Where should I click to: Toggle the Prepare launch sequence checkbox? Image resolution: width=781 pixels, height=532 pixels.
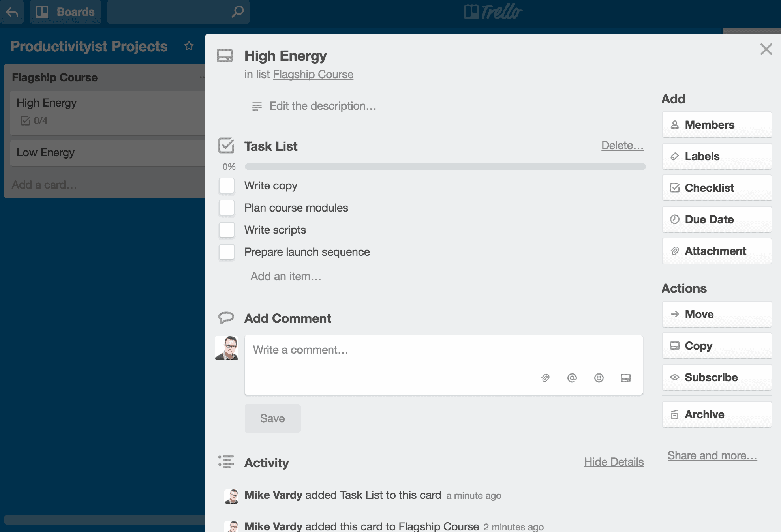tap(227, 251)
